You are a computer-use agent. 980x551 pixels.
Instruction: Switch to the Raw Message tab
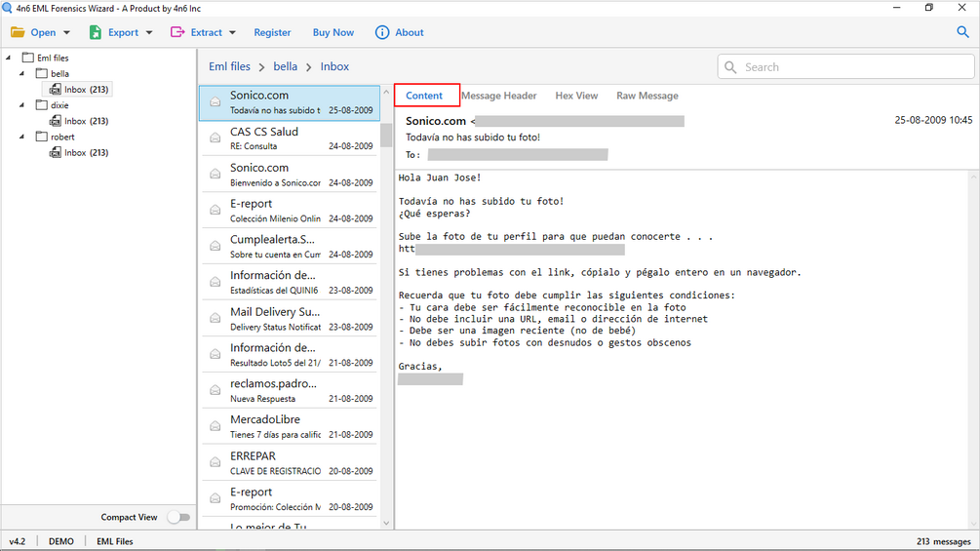(x=647, y=96)
